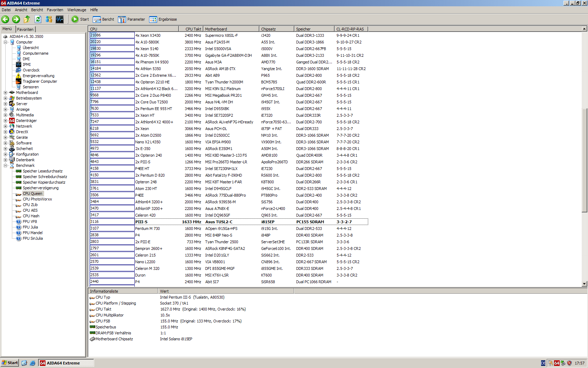588x368 pixels.
Task: Click the Up level toolbar icon
Action: [x=27, y=19]
